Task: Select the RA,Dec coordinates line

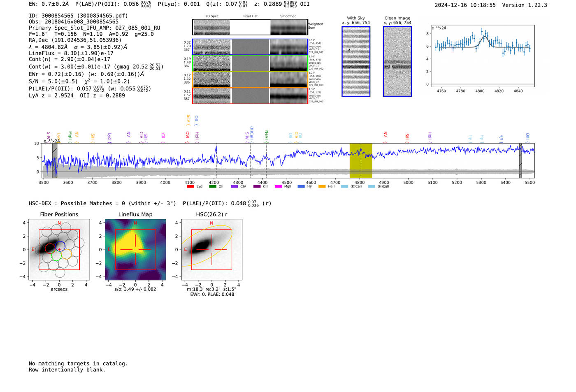Action: (x=75, y=40)
